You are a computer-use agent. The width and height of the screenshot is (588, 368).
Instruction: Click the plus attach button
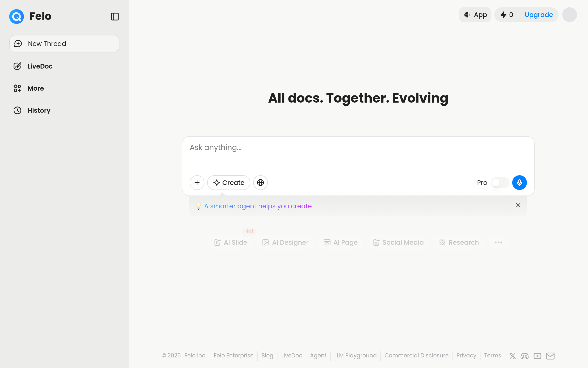(x=197, y=183)
